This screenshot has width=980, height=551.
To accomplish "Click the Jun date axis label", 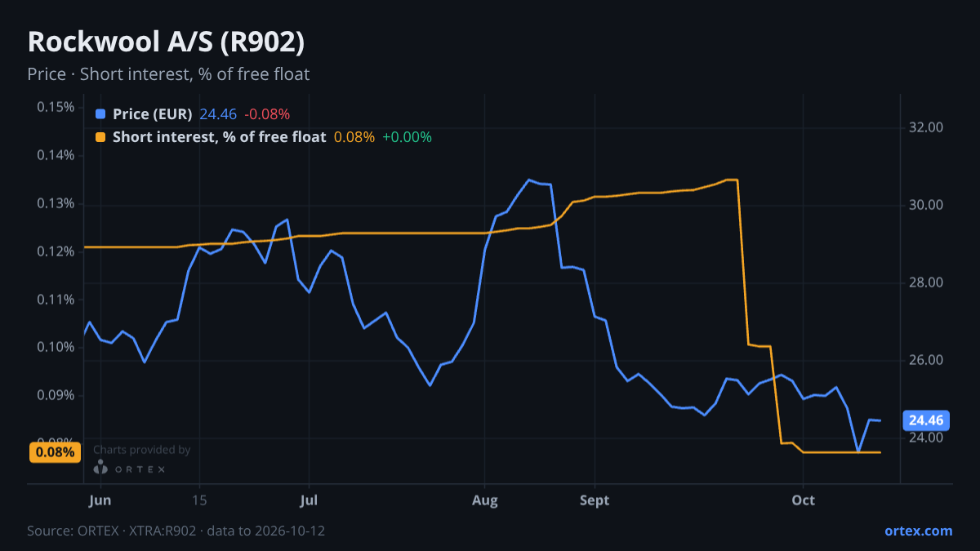I will 100,500.
